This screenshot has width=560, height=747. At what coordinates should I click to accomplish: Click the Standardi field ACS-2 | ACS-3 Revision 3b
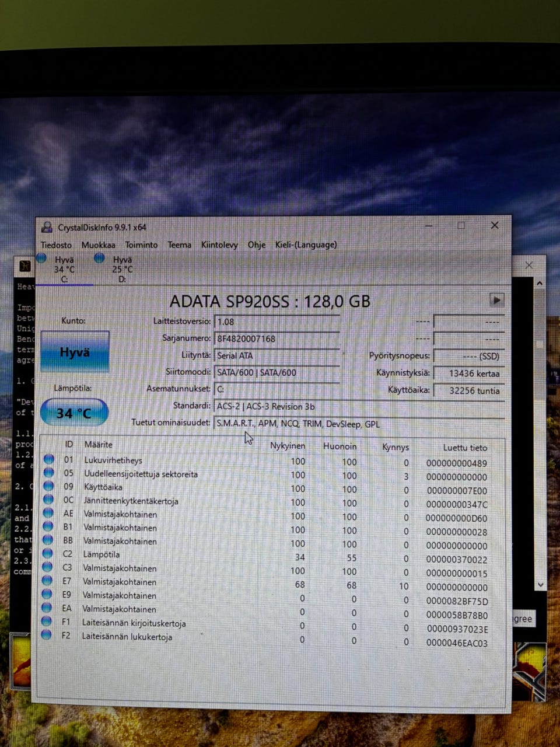[359, 407]
